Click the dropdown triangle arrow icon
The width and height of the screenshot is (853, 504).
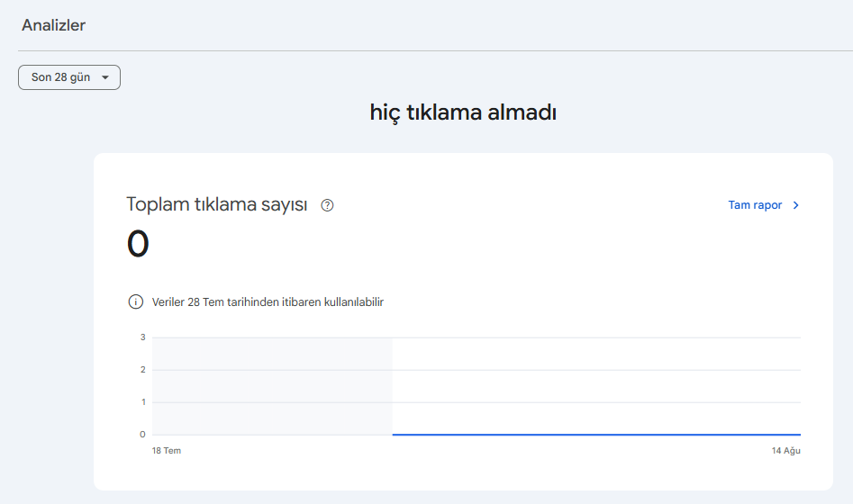click(105, 77)
